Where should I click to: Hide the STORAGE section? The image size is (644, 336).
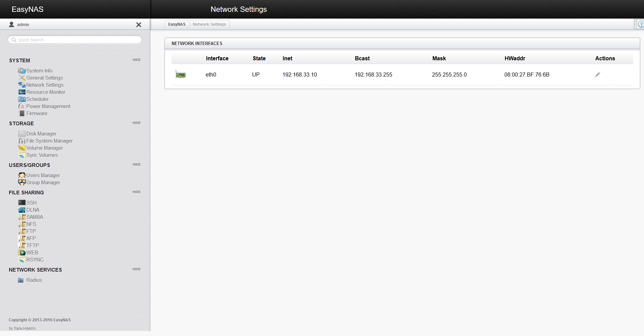click(x=137, y=123)
